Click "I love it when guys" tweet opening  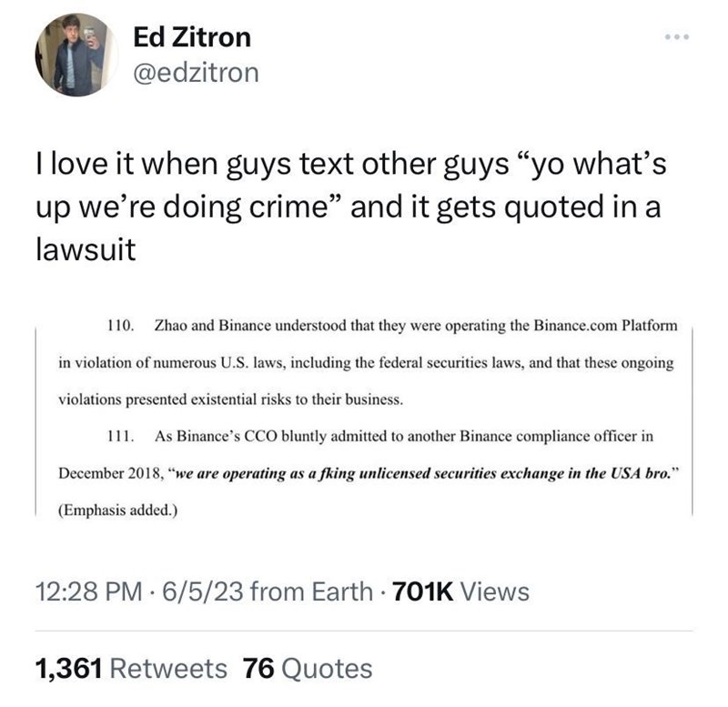[x=130, y=170]
